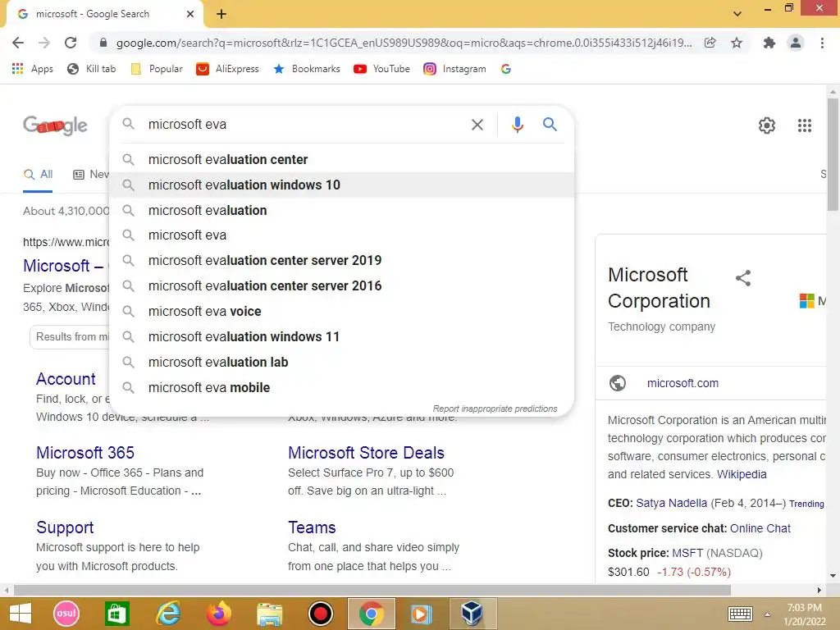Open Apps bookmark shortcut

(33, 69)
